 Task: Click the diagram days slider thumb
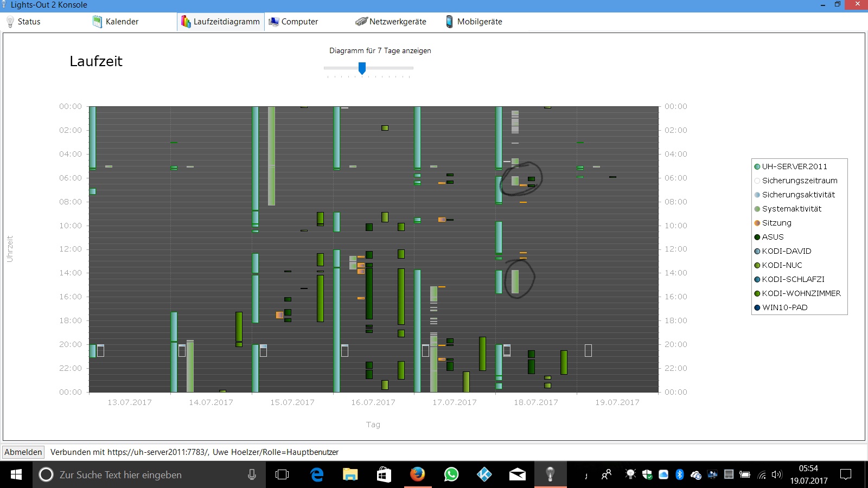point(362,68)
